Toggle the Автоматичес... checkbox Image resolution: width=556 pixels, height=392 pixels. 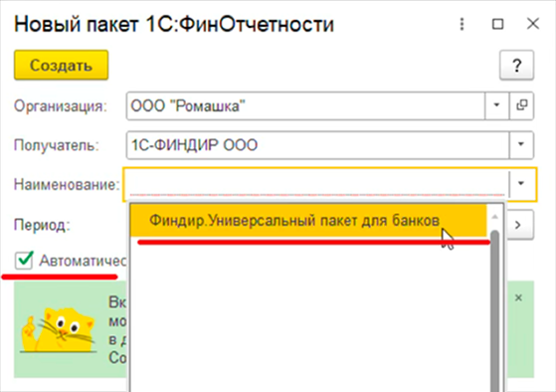coord(24,260)
